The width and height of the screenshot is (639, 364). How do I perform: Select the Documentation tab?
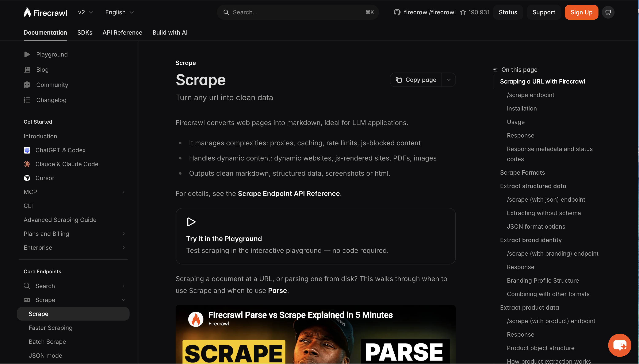45,32
